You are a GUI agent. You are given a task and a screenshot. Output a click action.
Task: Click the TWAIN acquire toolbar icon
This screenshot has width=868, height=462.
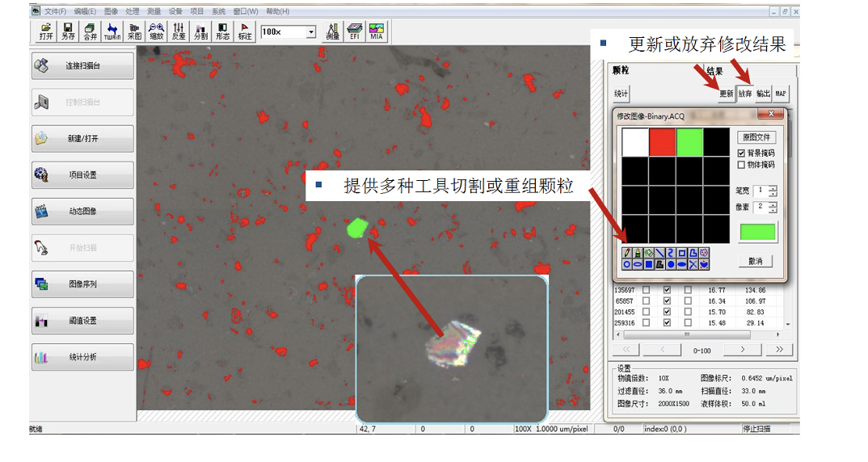(112, 31)
